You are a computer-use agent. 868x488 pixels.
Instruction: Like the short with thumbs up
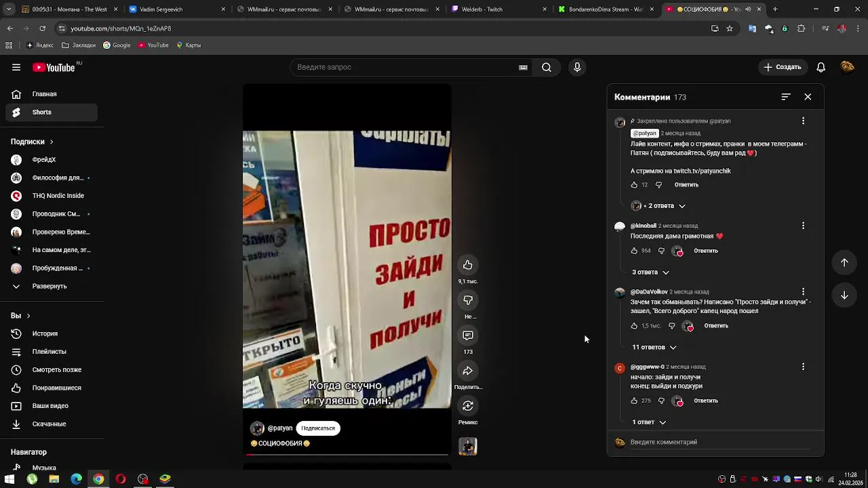(x=468, y=265)
